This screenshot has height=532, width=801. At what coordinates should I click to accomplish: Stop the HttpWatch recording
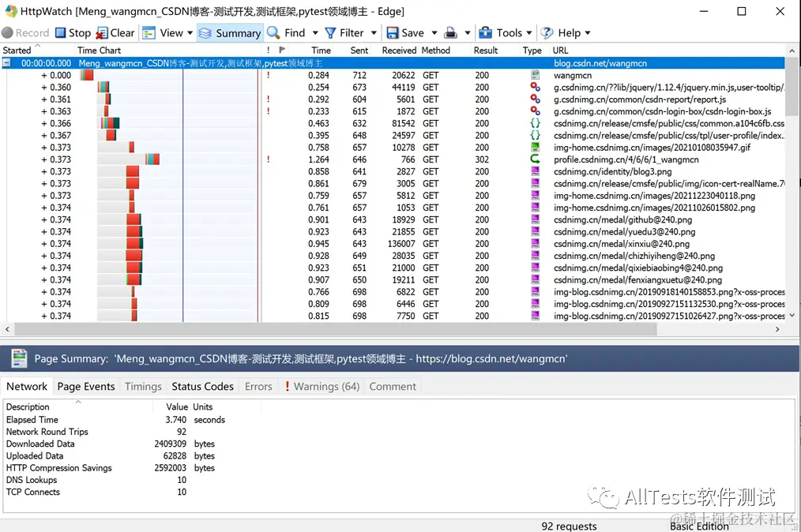coord(73,32)
